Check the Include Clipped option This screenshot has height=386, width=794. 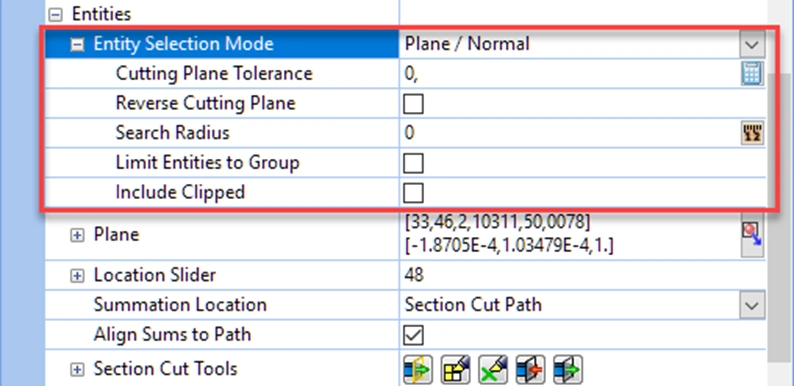(x=413, y=192)
